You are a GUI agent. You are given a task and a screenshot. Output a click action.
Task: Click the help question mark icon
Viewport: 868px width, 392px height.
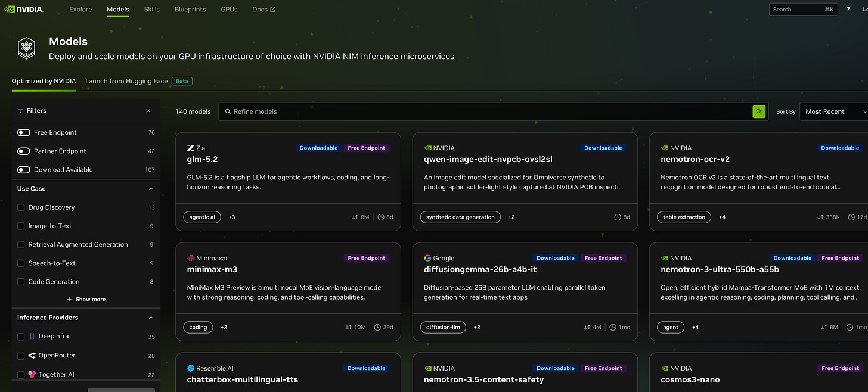848,10
